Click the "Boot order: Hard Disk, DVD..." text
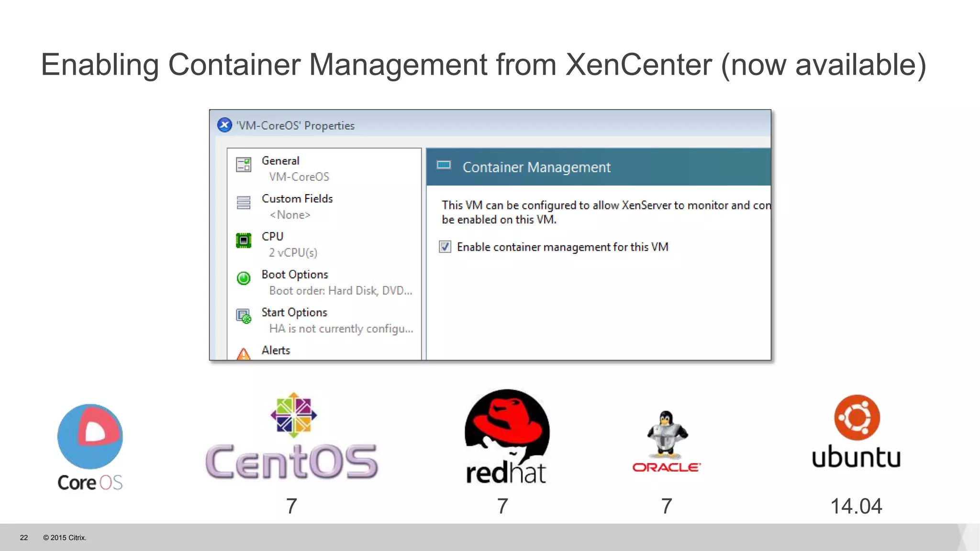The width and height of the screenshot is (980, 551). click(x=341, y=291)
